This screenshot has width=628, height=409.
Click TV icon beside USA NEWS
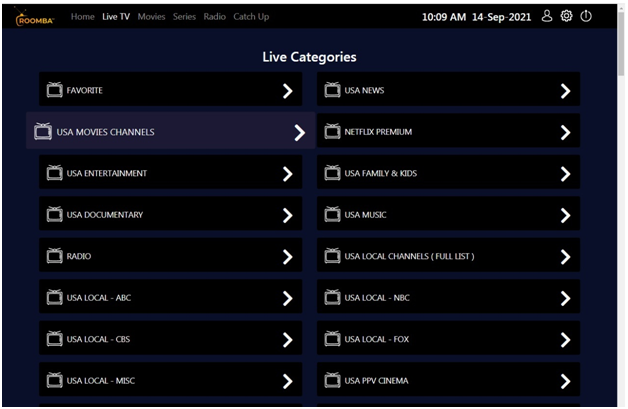click(x=332, y=90)
